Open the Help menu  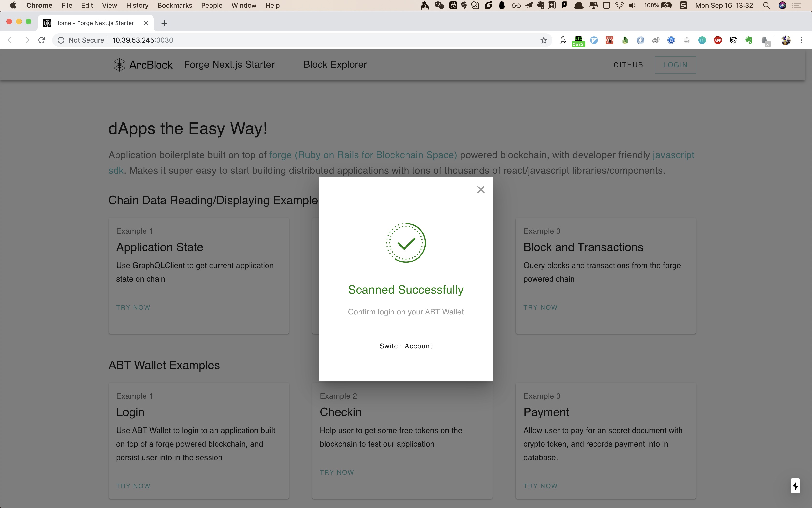coord(272,5)
